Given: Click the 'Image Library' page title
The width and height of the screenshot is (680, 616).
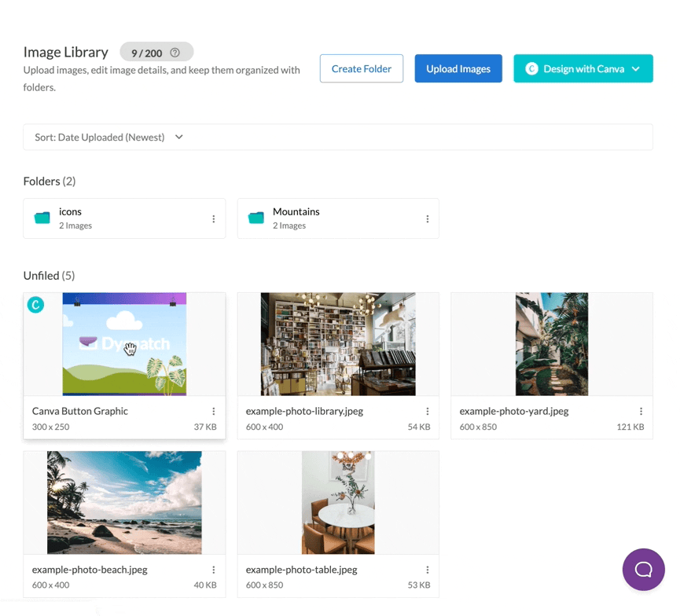Looking at the screenshot, I should click(65, 52).
